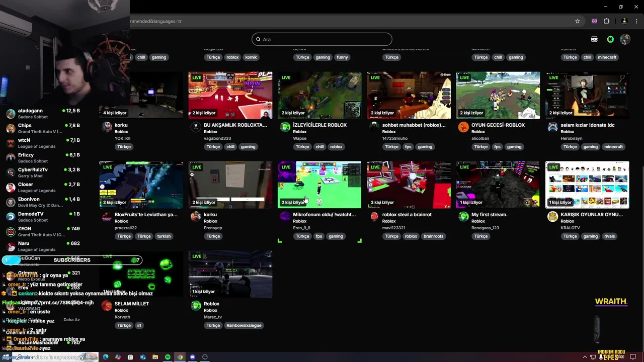Open Microsoft Store from taskbar
The image size is (644, 362).
[130, 357]
